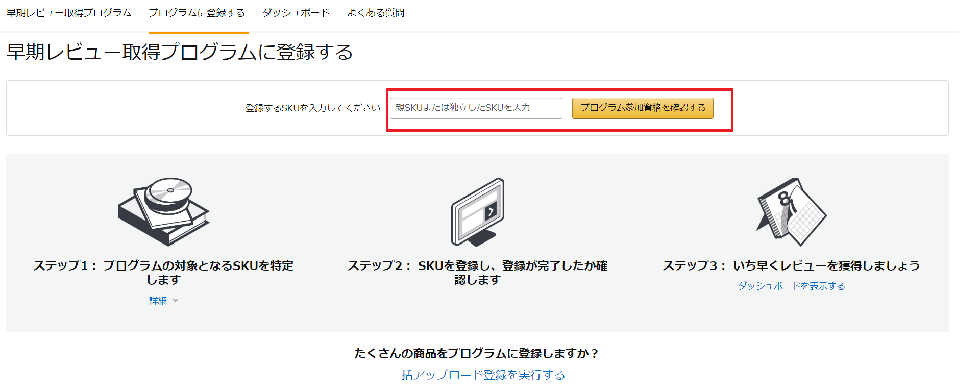
Task: Click the 一括アップロード登録を実行する link
Action: click(478, 375)
